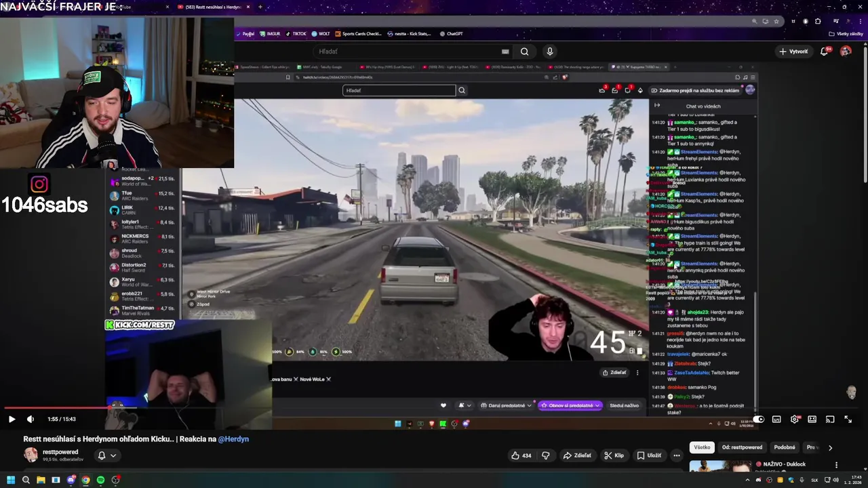Viewport: 868px width, 488px height.
Task: Seek on the red video progress bar
Action: click(434, 408)
